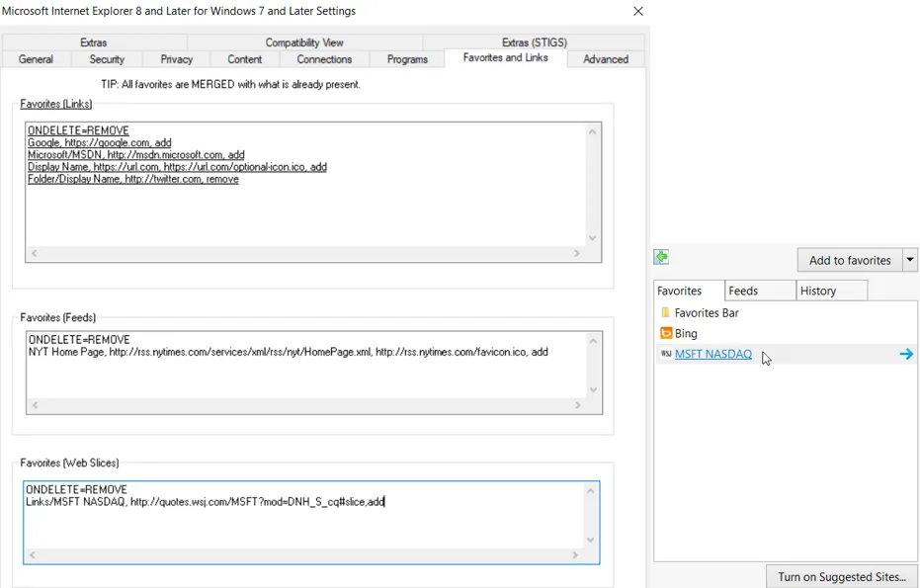Click scroll up arrow in Web Slices box
Screen dimensions: 920x588
(591, 490)
